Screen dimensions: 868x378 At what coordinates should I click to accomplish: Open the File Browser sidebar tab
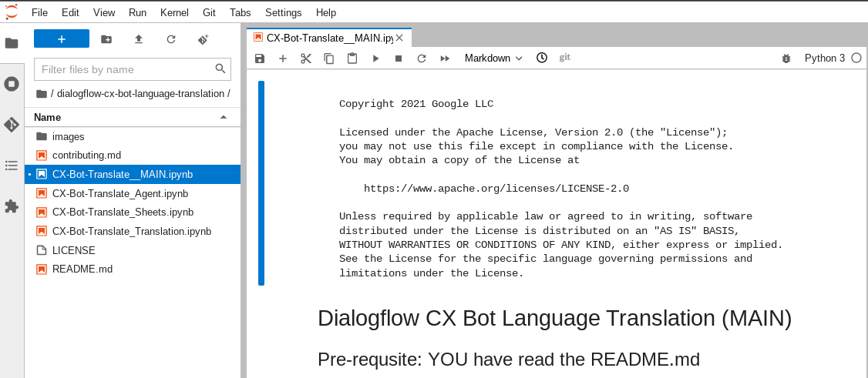point(11,43)
